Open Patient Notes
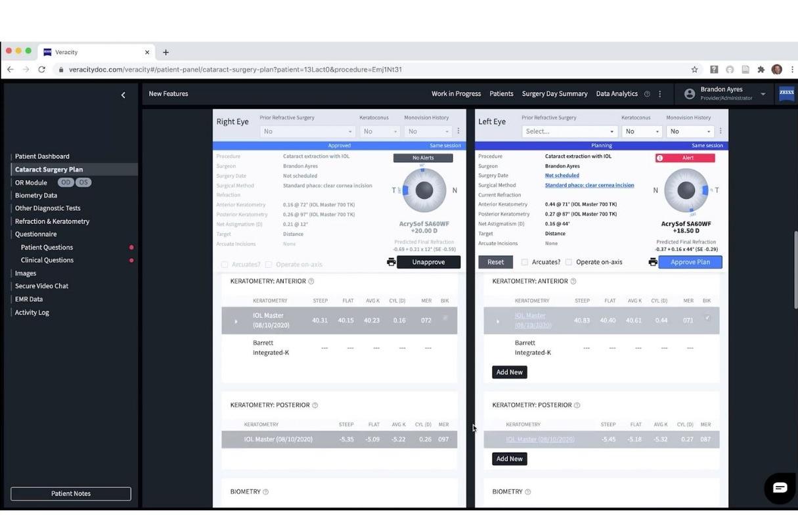798x532 pixels. click(71, 494)
